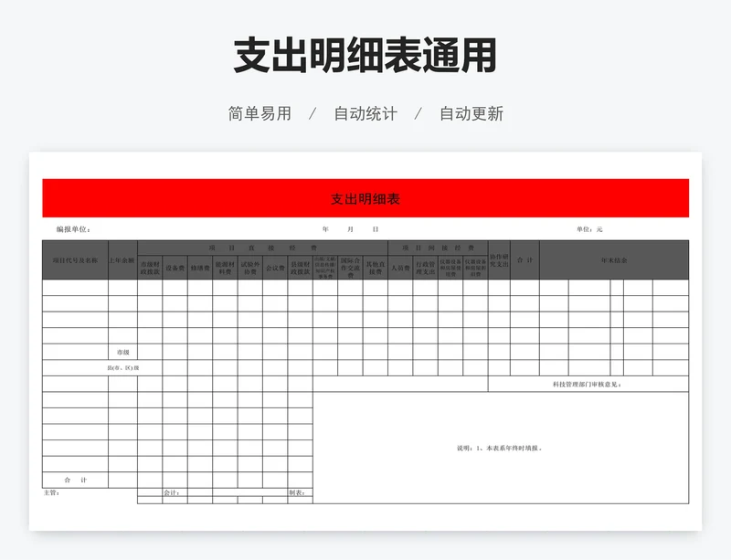Image resolution: width=731 pixels, height=560 pixels.
Task: Click the 月 date label
Action: click(x=350, y=229)
